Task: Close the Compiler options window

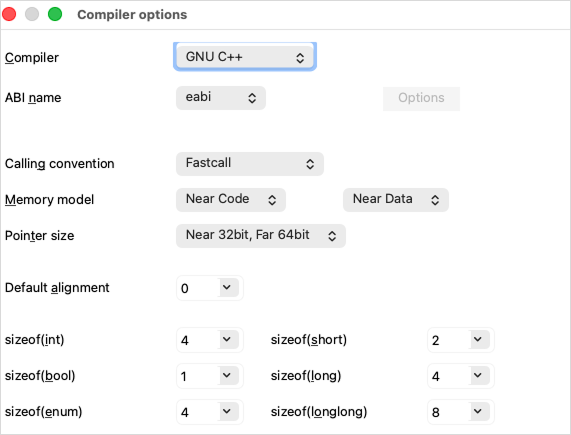Action: coord(9,15)
